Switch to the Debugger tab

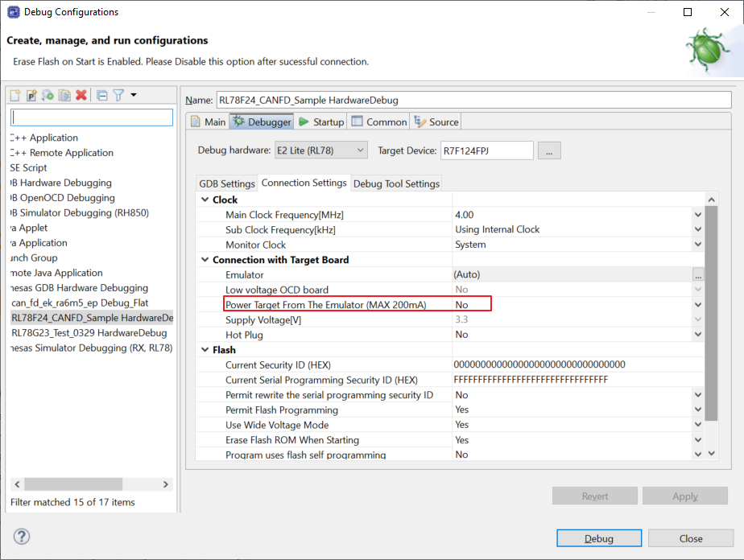click(262, 121)
